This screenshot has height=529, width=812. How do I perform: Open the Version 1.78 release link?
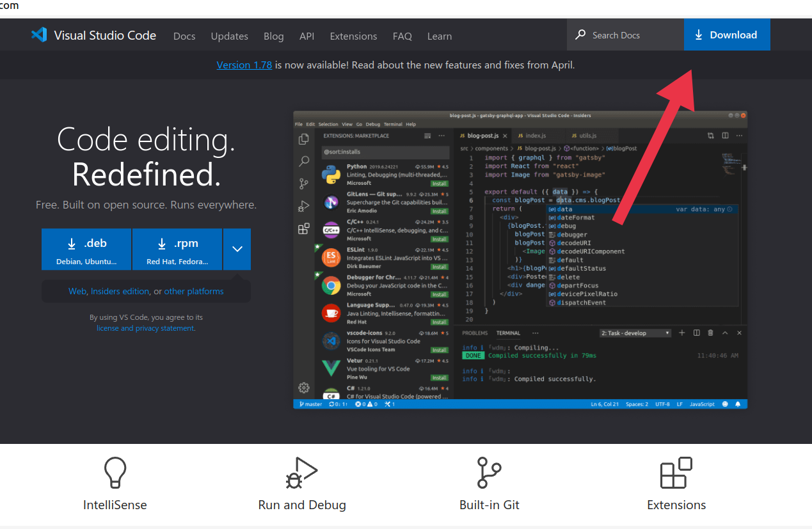(x=244, y=65)
